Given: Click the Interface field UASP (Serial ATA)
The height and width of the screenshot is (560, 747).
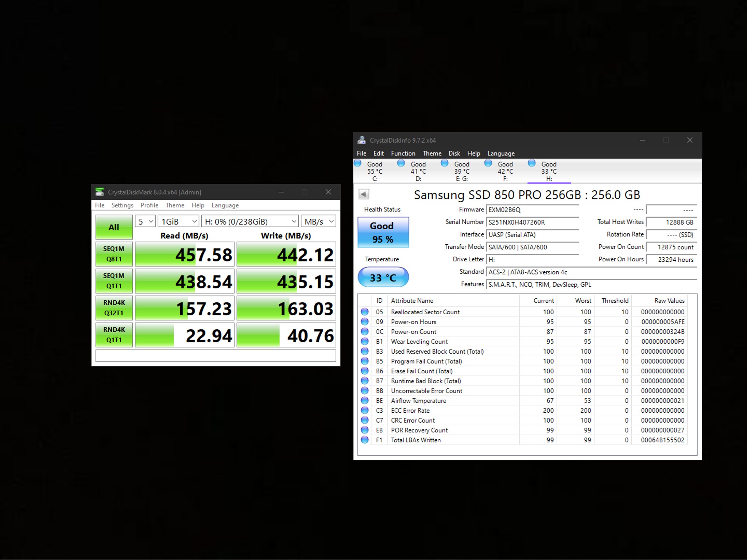Looking at the screenshot, I should click(533, 234).
